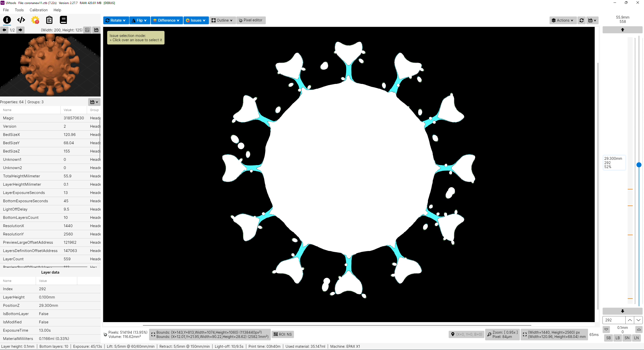Viewport: 644px width, 350px height.
Task: Click the SB layer navigation button
Action: pyautogui.click(x=608, y=338)
